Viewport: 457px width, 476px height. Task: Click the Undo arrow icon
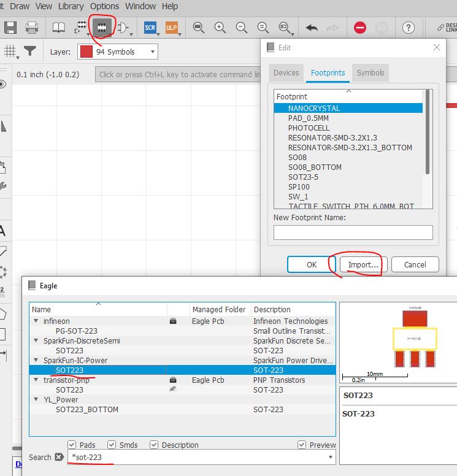312,28
